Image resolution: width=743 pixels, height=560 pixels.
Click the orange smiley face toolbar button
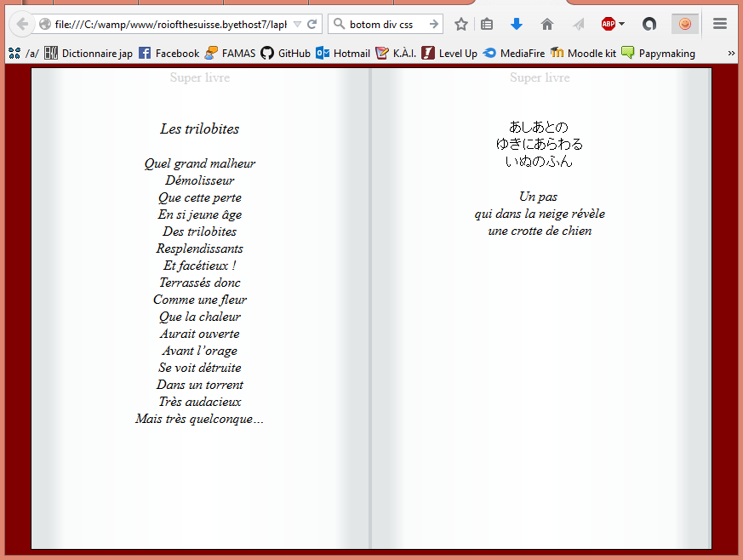685,24
